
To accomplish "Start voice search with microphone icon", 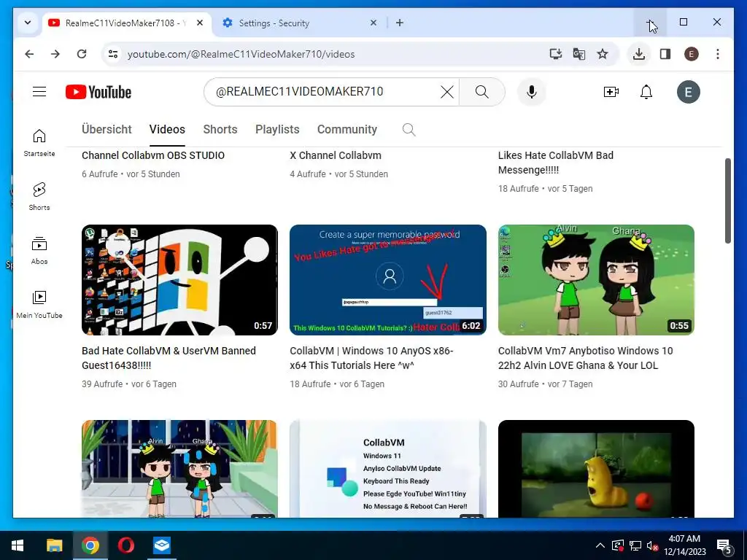I will tap(532, 92).
